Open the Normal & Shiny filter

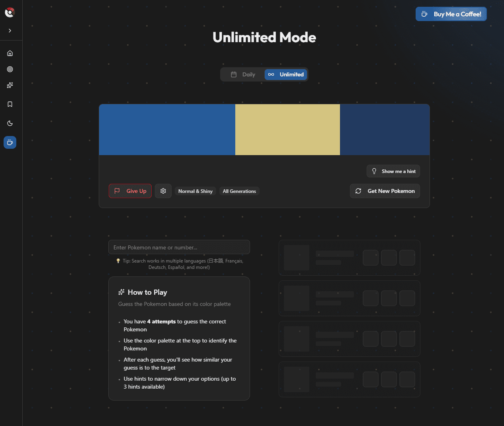click(x=195, y=191)
